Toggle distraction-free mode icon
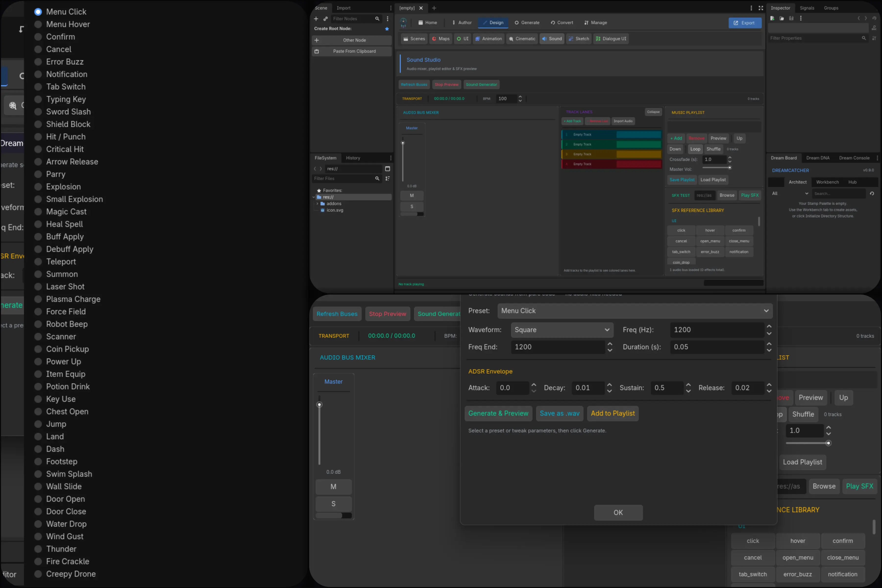Image resolution: width=882 pixels, height=588 pixels. click(760, 8)
